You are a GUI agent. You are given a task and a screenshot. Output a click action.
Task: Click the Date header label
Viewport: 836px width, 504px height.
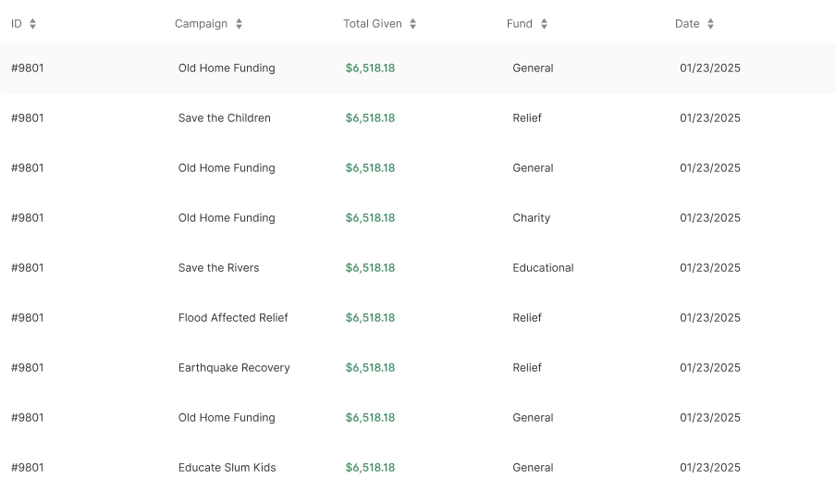pyautogui.click(x=687, y=23)
